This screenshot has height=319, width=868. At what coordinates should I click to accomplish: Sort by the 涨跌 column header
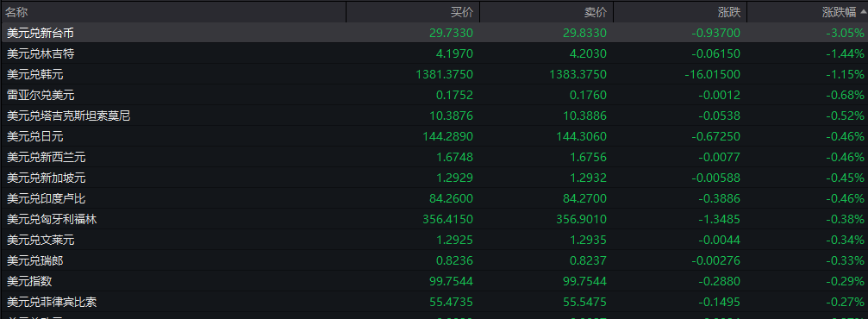(680, 11)
